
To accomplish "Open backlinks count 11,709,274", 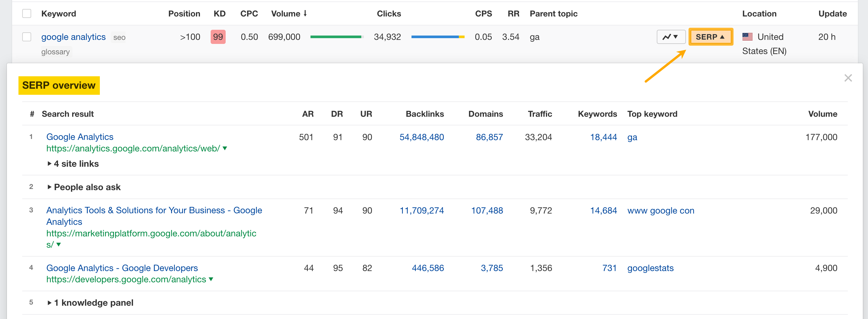I will (x=422, y=210).
